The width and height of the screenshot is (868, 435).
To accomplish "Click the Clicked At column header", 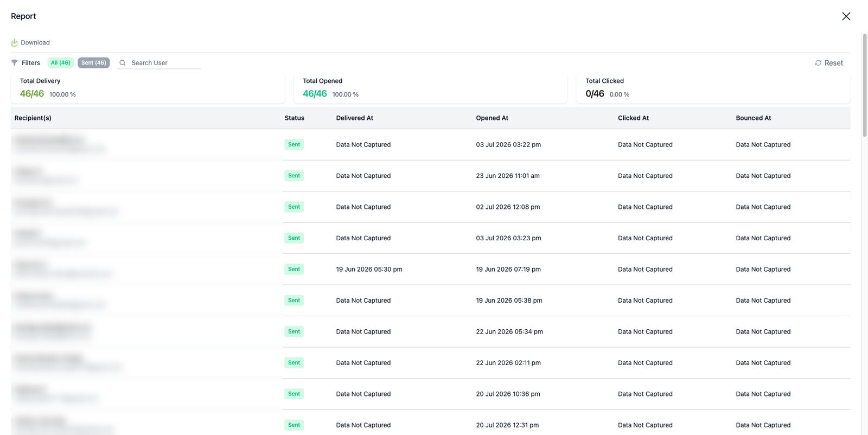I will 633,118.
